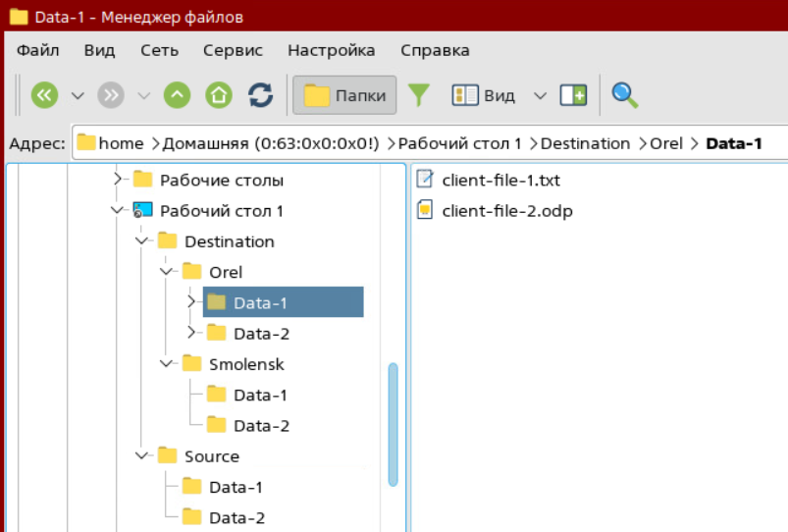Add a split panel view
Screen dimensions: 788x532
(573, 95)
